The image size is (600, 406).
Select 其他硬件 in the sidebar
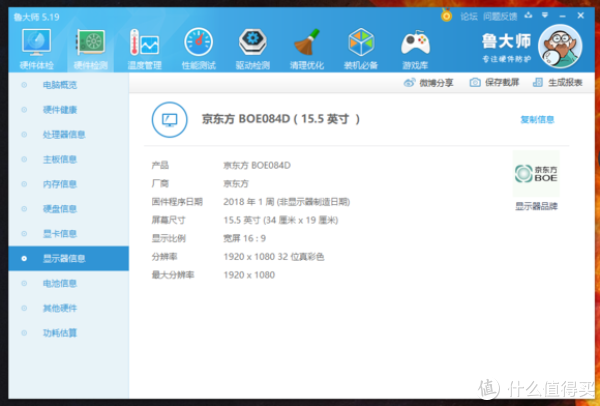68,308
